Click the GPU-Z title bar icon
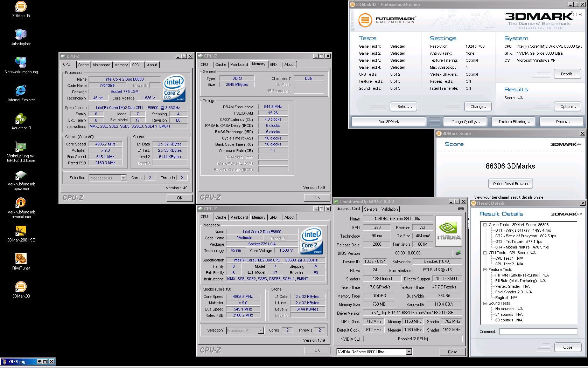This screenshot has height=368, width=588. tap(336, 202)
